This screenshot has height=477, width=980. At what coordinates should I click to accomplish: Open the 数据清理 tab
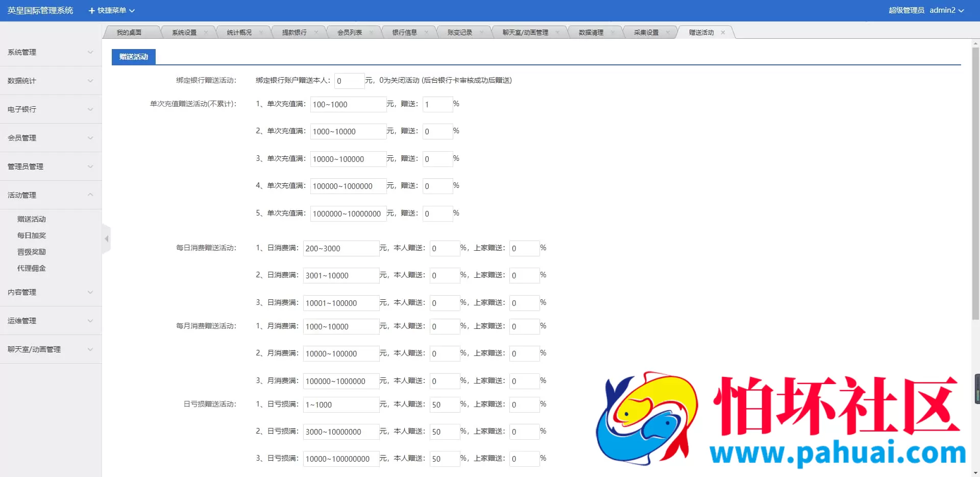pyautogui.click(x=591, y=32)
